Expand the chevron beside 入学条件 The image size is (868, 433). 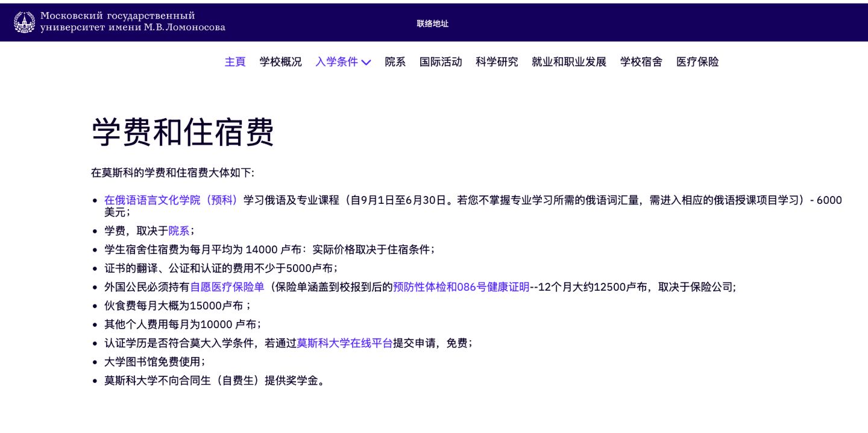366,62
